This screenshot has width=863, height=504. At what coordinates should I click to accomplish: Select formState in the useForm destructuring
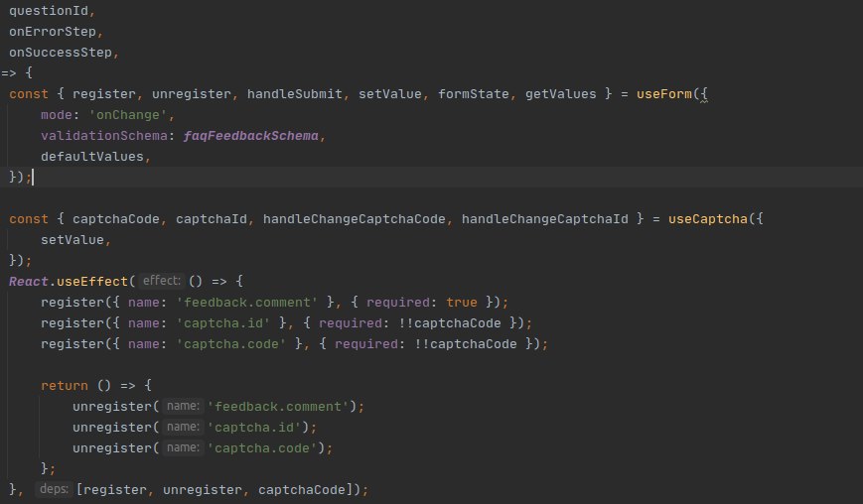474,94
